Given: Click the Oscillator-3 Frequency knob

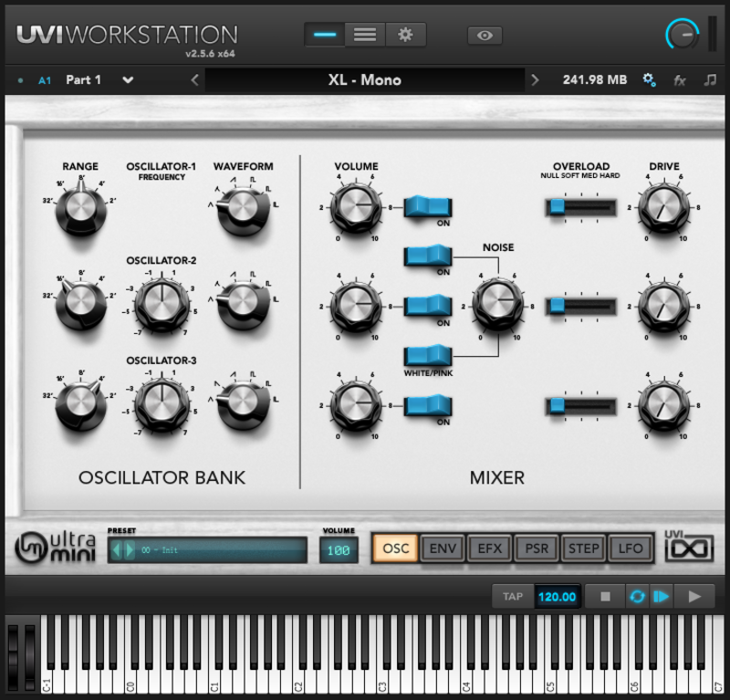Looking at the screenshot, I should (x=162, y=404).
